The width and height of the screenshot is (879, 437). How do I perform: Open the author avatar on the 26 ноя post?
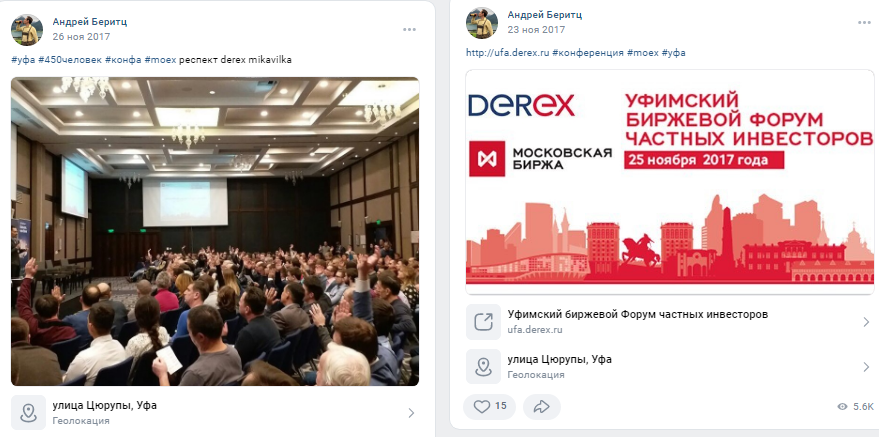click(x=27, y=30)
